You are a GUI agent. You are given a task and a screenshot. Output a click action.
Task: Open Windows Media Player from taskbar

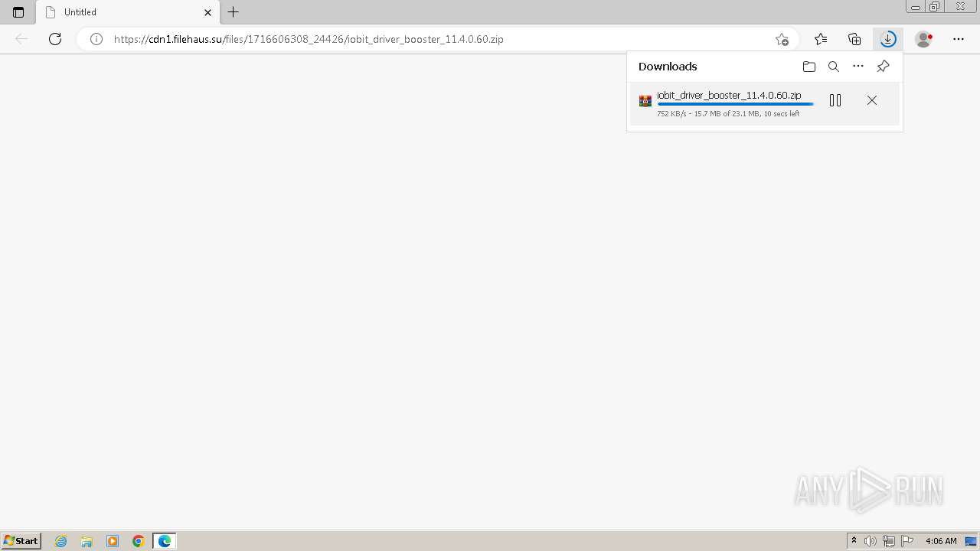pos(113,541)
